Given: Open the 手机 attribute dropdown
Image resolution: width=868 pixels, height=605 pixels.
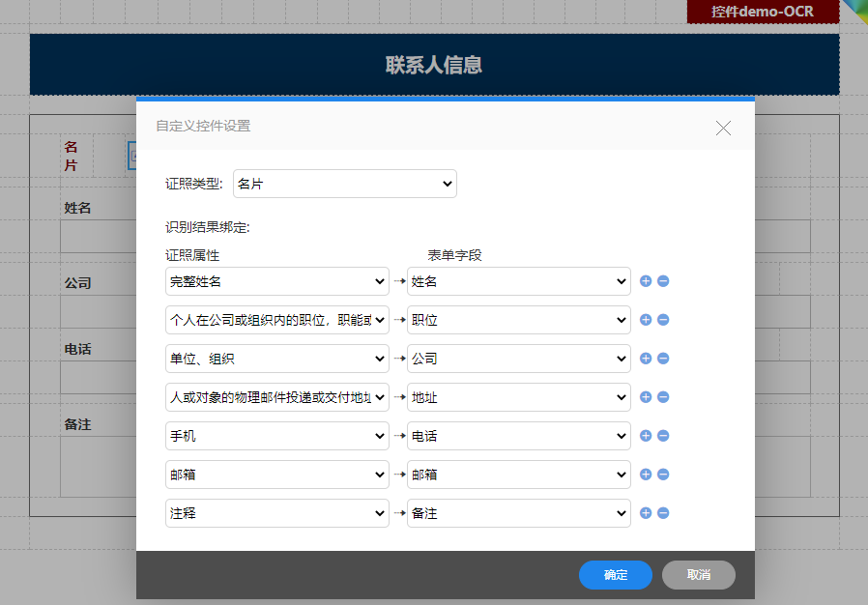Looking at the screenshot, I should [277, 436].
